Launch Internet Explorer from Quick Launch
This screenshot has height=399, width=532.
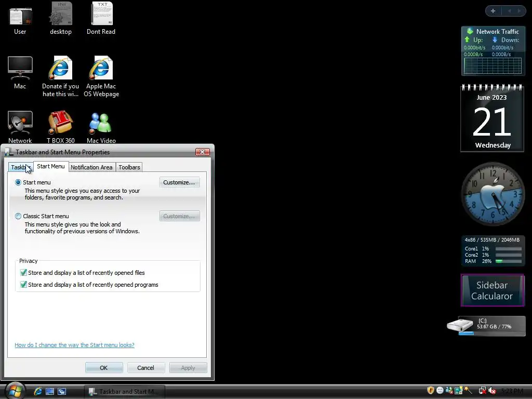click(x=37, y=391)
